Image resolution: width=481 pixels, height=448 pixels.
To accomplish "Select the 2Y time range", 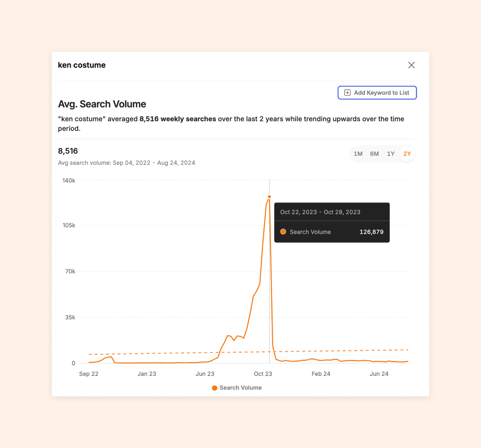I will [407, 154].
